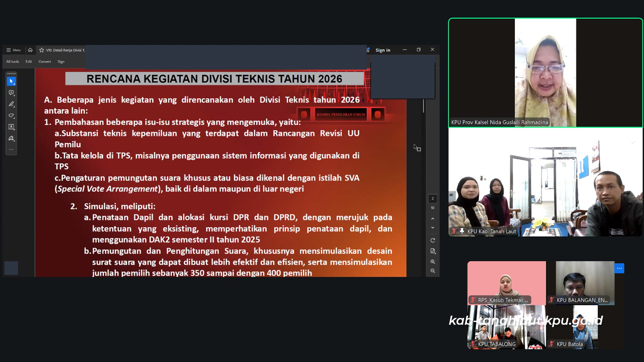The width and height of the screenshot is (644, 362).
Task: Choose the add comment tool
Action: [11, 93]
